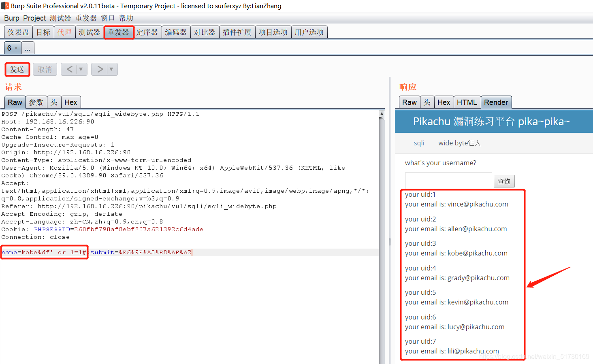This screenshot has height=364, width=593.
Task: Open the 重发器 menu in menu bar
Action: 86,18
